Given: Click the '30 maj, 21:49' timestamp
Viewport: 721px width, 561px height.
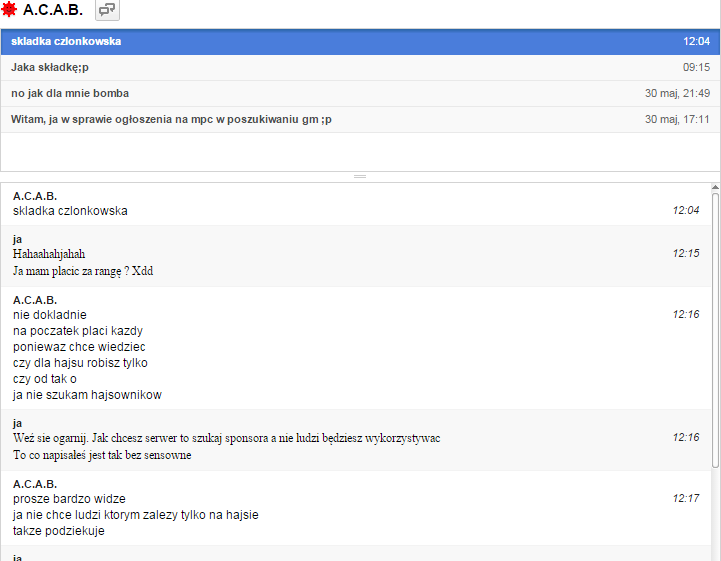Looking at the screenshot, I should coord(677,93).
